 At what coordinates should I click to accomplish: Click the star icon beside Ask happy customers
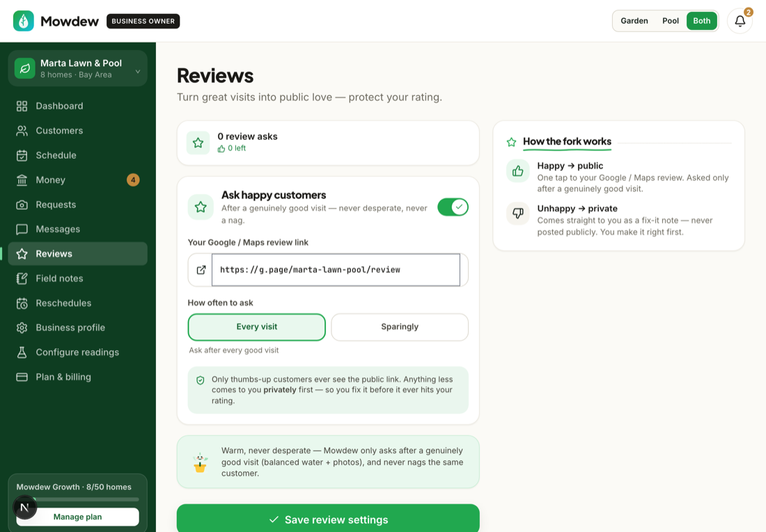[x=201, y=207]
